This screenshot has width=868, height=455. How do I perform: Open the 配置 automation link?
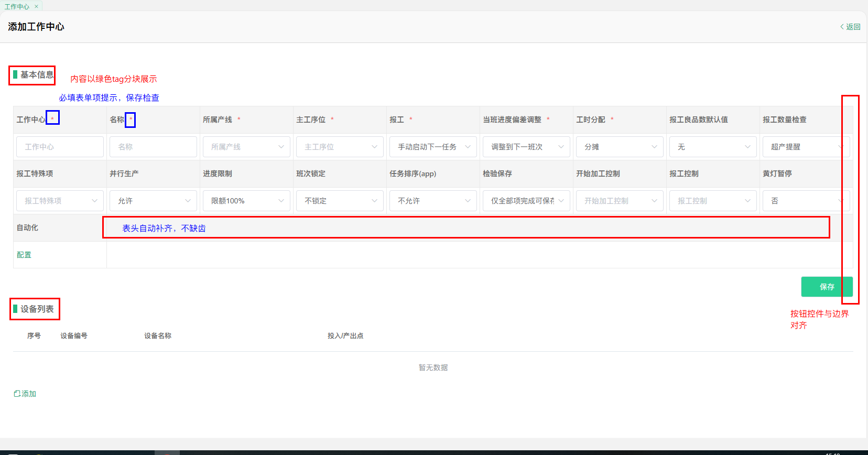(24, 255)
